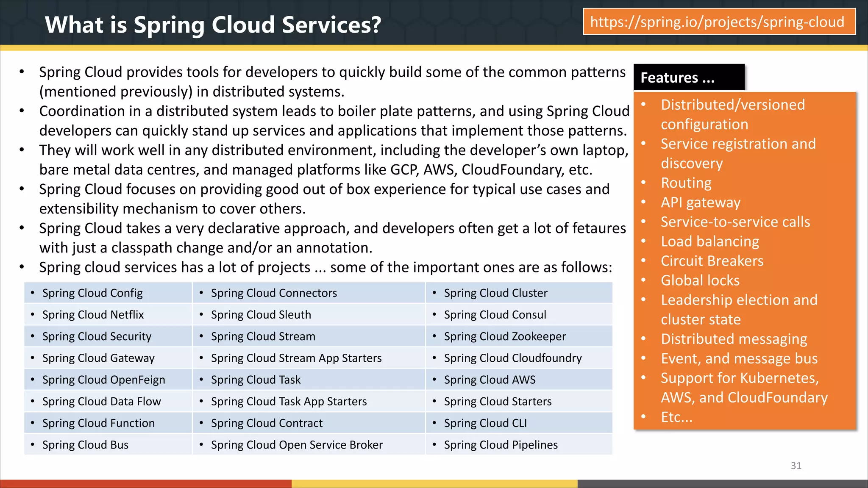This screenshot has width=868, height=488.
Task: Click the Circuit Breakers feature item
Action: (x=712, y=261)
